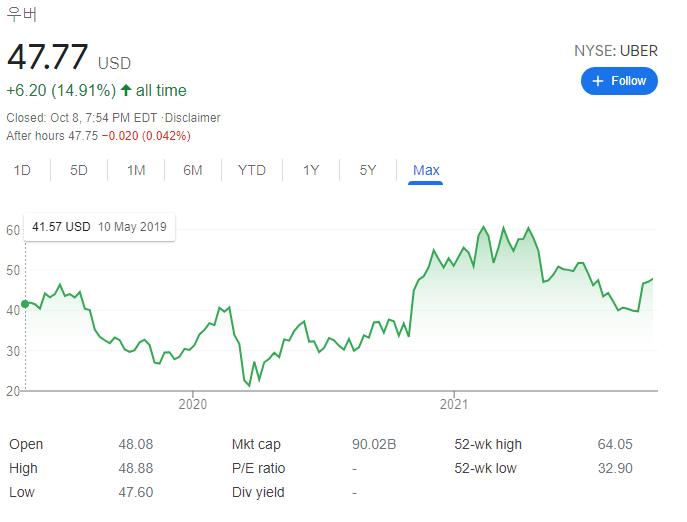The width and height of the screenshot is (687, 522).
Task: Select the YTD range tab
Action: click(252, 170)
